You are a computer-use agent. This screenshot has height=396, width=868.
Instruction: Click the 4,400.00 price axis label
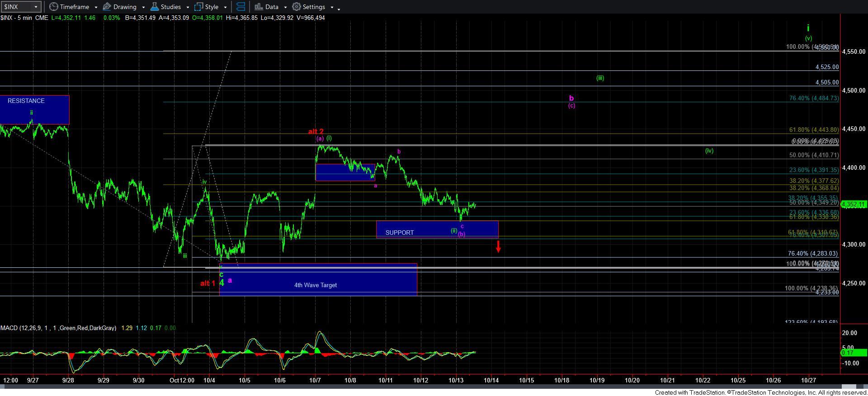(853, 168)
